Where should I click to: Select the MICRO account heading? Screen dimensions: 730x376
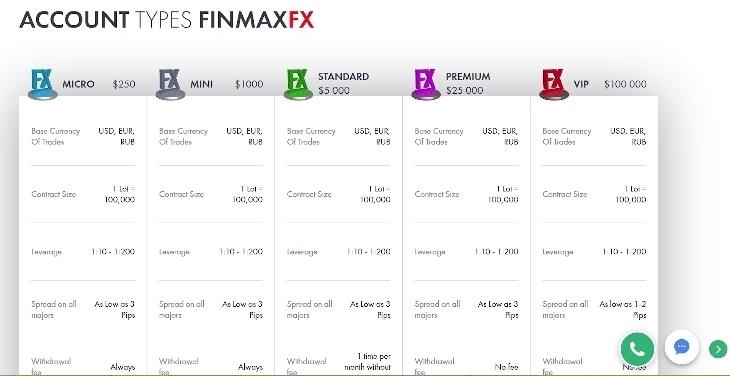point(78,84)
